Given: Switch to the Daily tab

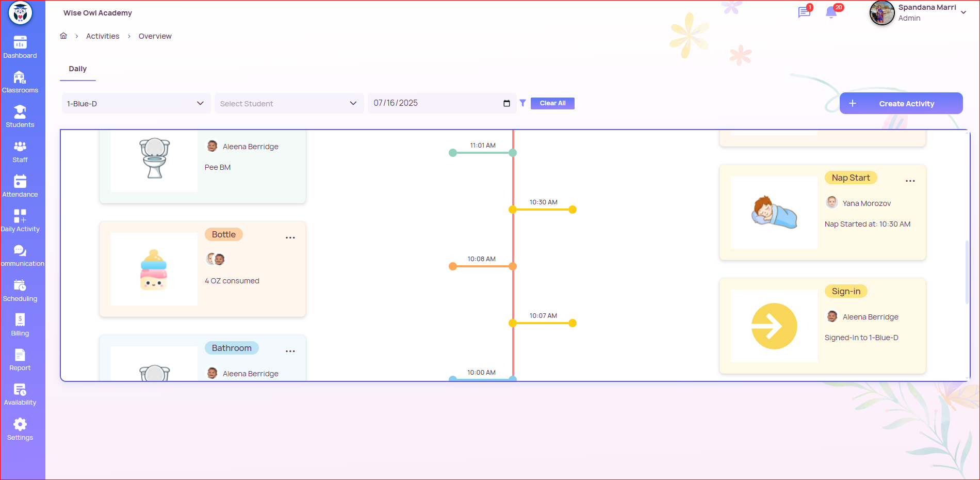Looking at the screenshot, I should [78, 69].
